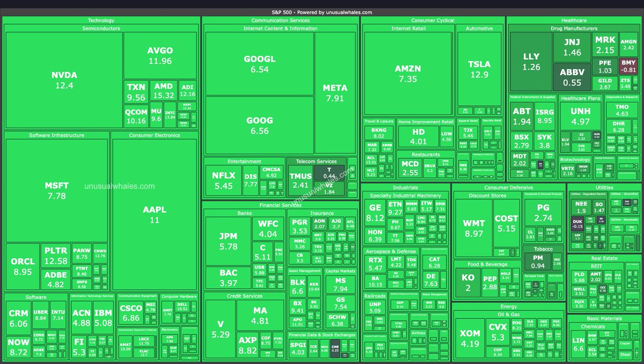Open the Communication Services sector header
The height and width of the screenshot is (364, 644).
point(281,20)
